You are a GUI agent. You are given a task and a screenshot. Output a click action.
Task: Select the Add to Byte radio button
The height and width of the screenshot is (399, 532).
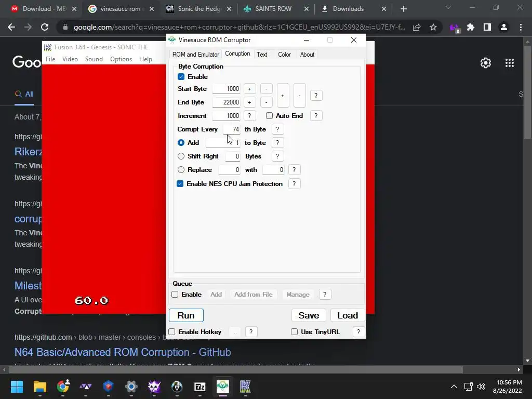point(181,143)
